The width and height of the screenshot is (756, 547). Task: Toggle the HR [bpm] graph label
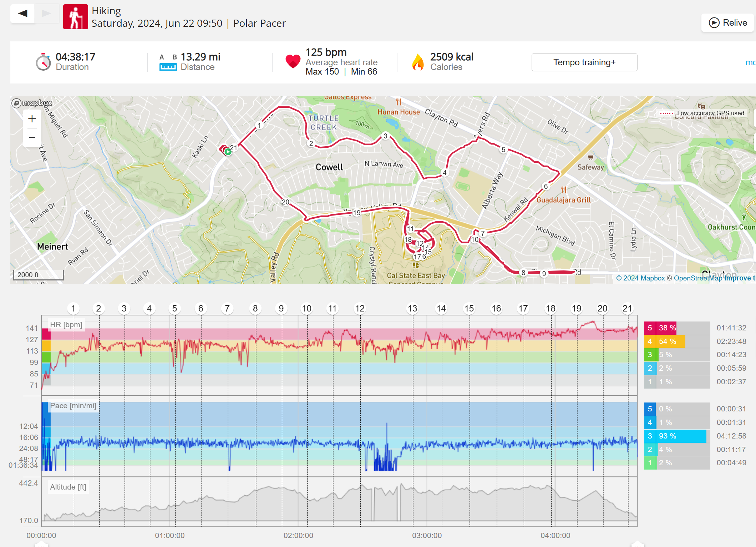click(x=66, y=325)
